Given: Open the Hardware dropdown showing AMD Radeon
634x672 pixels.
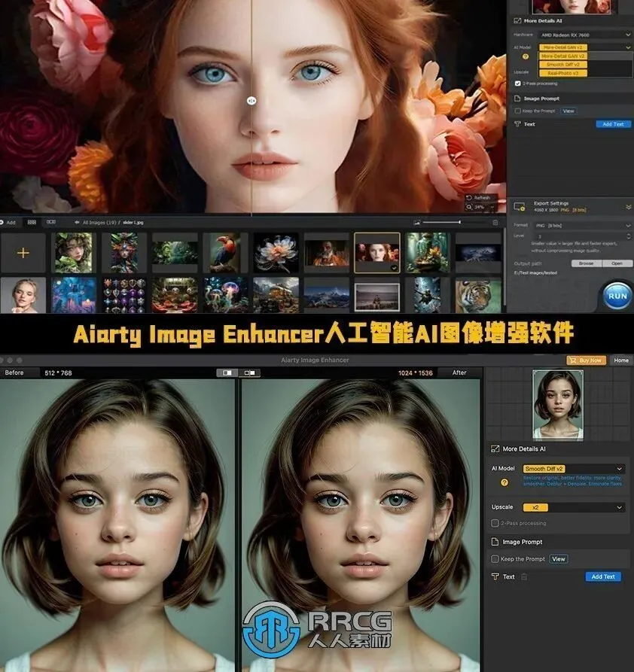Looking at the screenshot, I should point(585,35).
